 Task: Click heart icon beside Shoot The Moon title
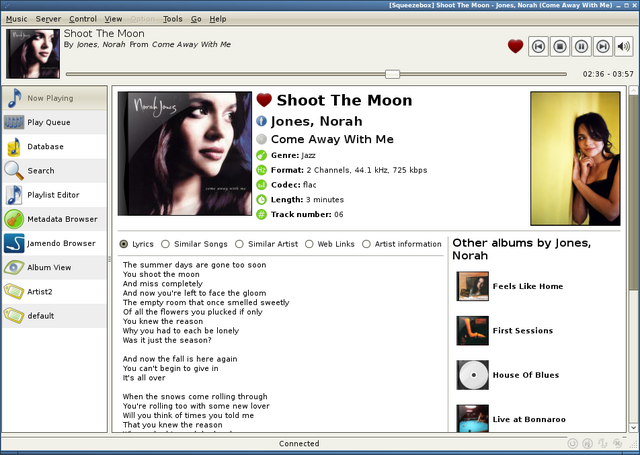click(264, 100)
